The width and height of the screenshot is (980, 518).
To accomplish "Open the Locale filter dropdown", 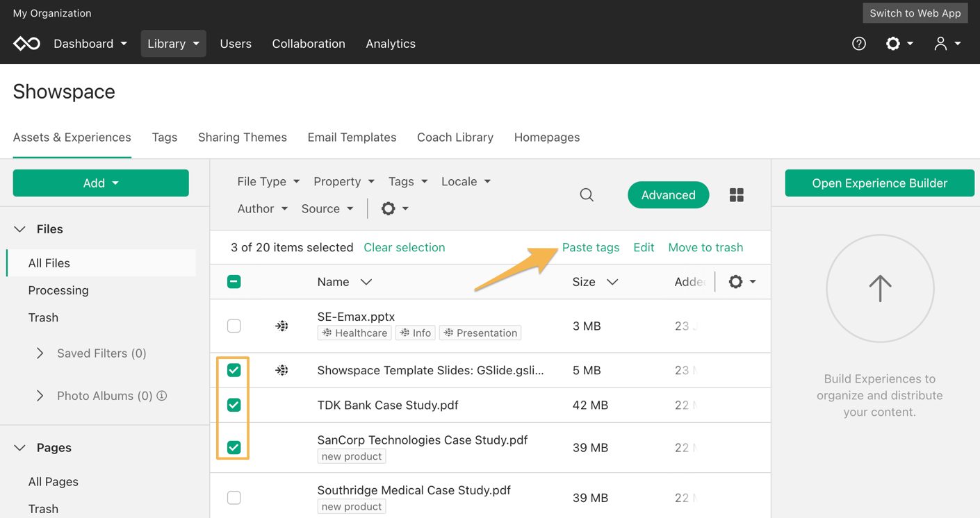I will point(466,181).
